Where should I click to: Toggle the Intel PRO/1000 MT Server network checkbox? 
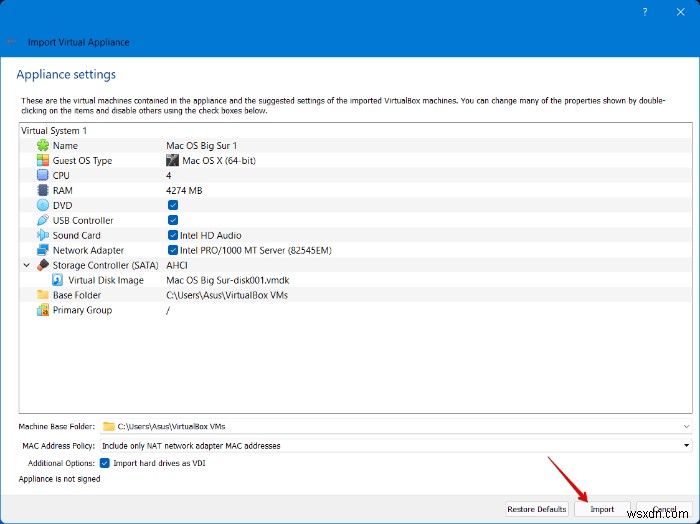click(173, 250)
